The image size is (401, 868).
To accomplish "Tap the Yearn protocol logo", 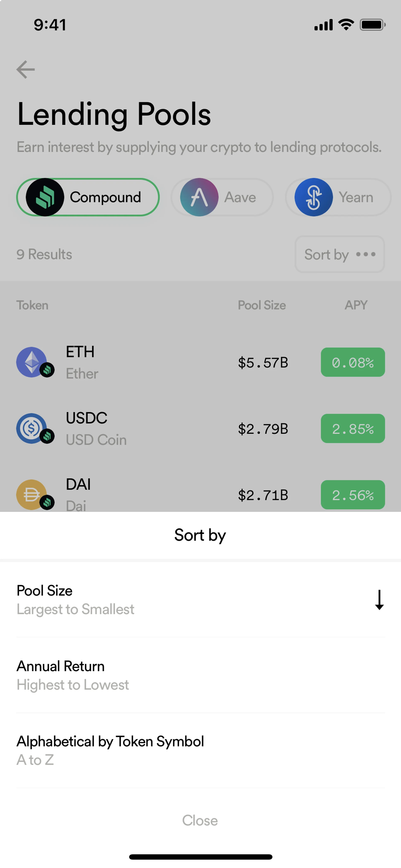I will coord(313,197).
